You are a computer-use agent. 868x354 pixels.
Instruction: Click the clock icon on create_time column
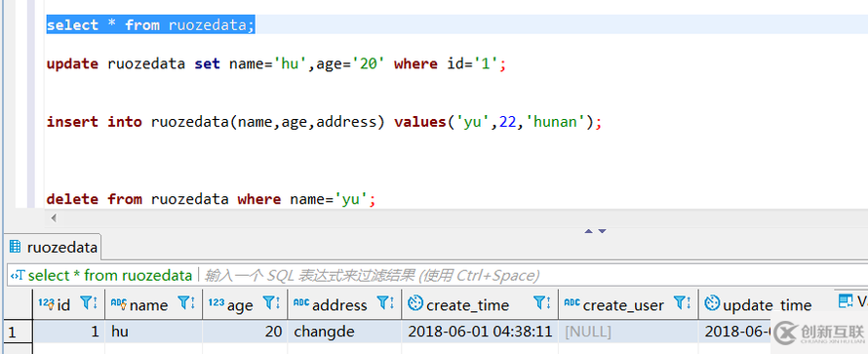click(415, 303)
